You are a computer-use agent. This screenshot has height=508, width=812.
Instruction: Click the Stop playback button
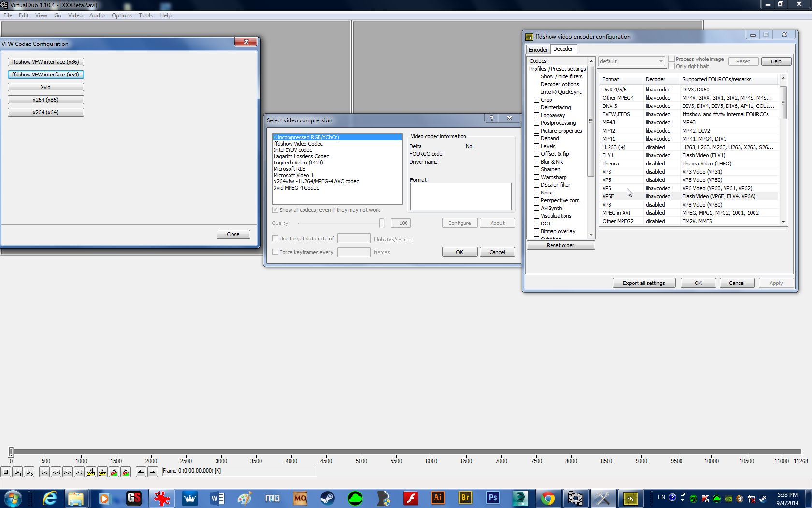tap(6, 472)
